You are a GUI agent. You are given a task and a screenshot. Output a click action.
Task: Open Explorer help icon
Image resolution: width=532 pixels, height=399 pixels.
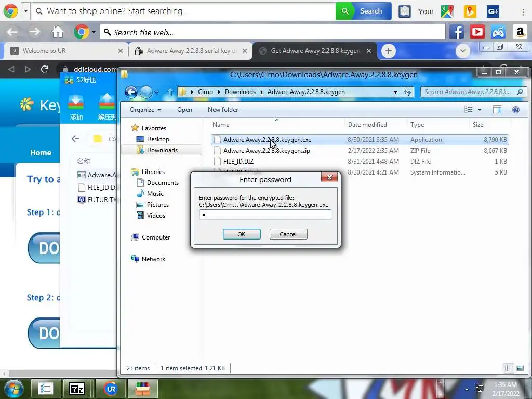click(516, 109)
